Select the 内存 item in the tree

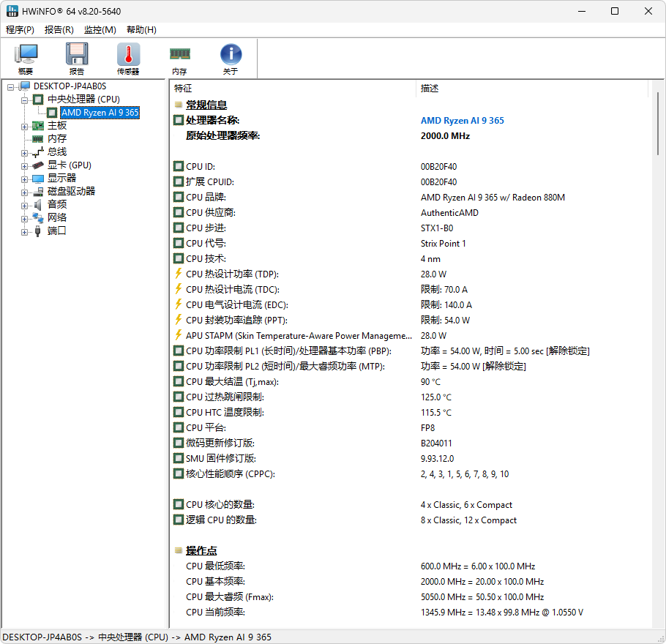click(57, 138)
